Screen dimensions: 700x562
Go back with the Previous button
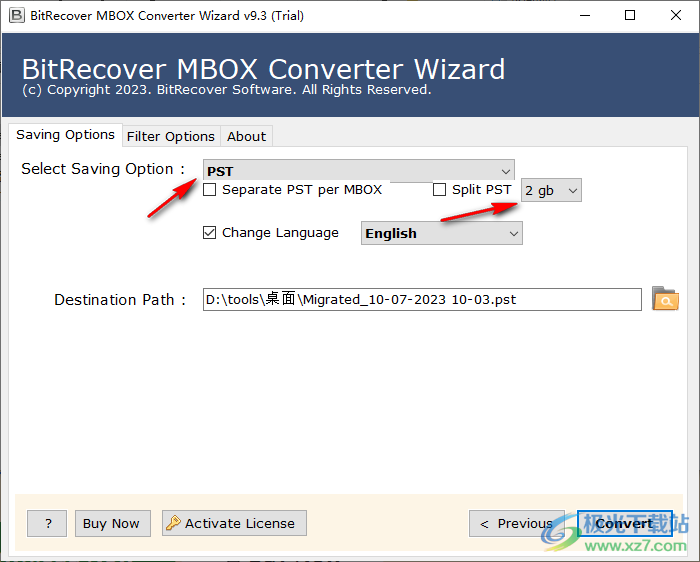coord(517,523)
